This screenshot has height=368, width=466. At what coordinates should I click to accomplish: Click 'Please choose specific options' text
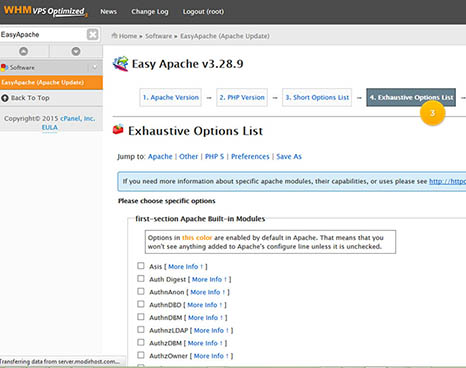167,201
